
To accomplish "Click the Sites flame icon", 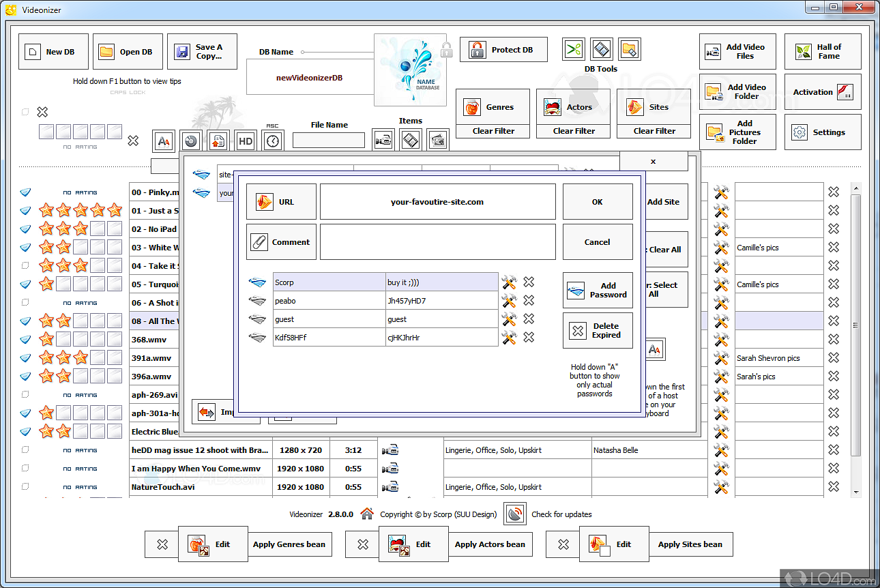I will click(632, 106).
